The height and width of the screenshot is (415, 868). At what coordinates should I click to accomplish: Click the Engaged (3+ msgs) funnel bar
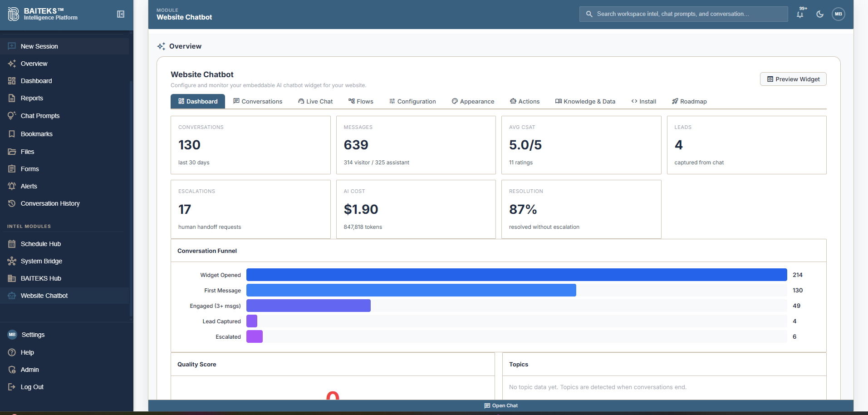309,306
